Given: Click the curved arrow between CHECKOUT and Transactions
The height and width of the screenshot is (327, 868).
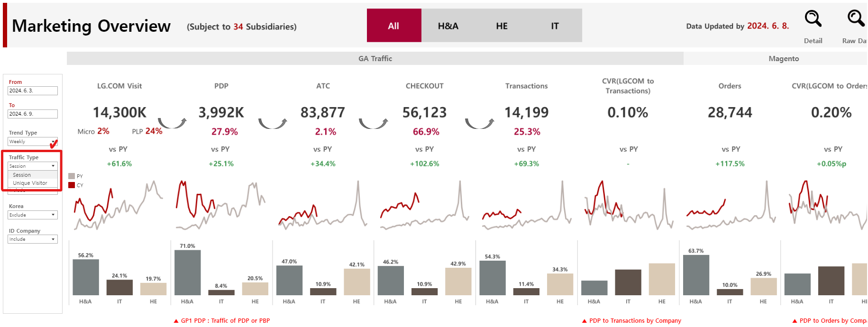Looking at the screenshot, I should click(x=479, y=123).
